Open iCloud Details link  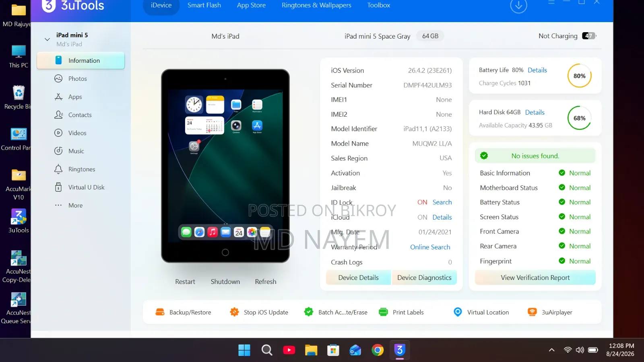(442, 217)
